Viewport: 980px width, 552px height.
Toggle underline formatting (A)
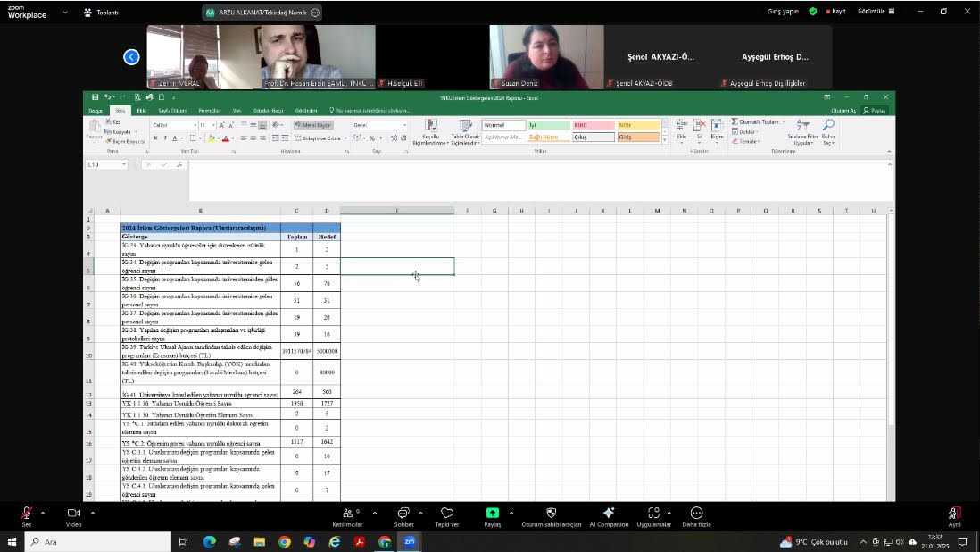tap(174, 138)
